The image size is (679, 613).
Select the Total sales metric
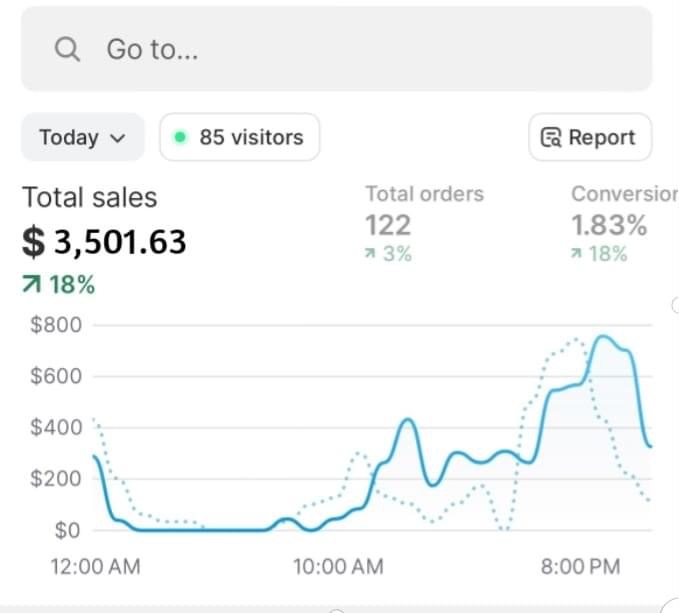[x=90, y=198]
